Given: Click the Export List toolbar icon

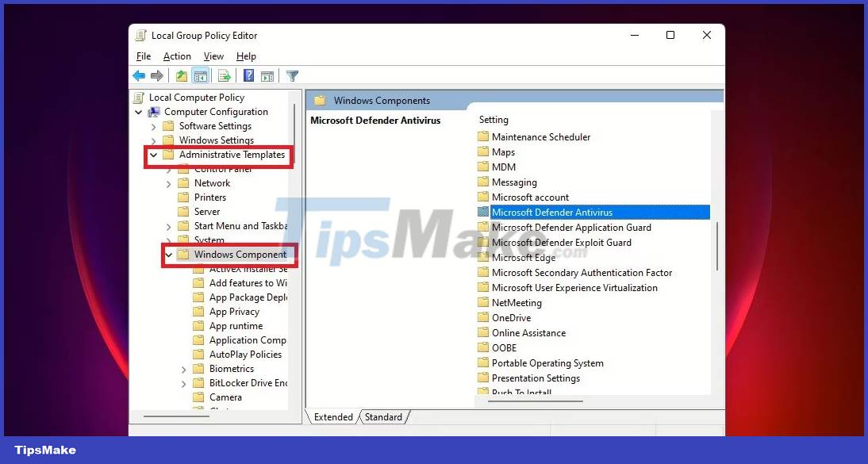Looking at the screenshot, I should [225, 75].
